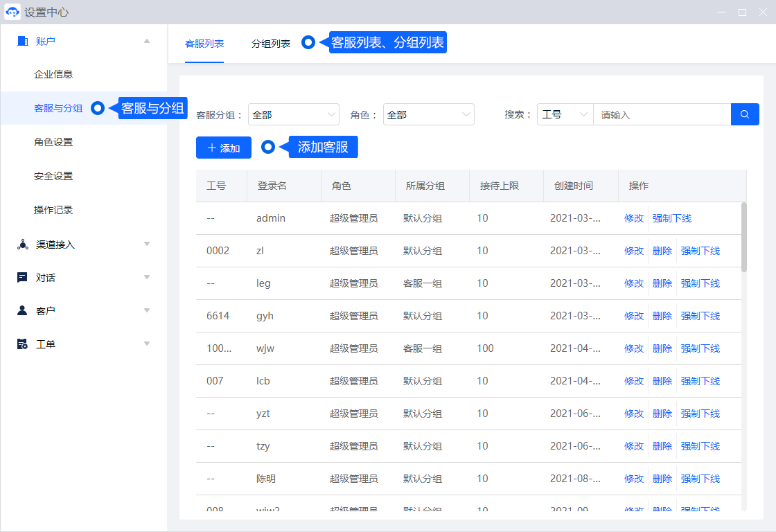
Task: Click the admin login name cell
Action: click(271, 218)
